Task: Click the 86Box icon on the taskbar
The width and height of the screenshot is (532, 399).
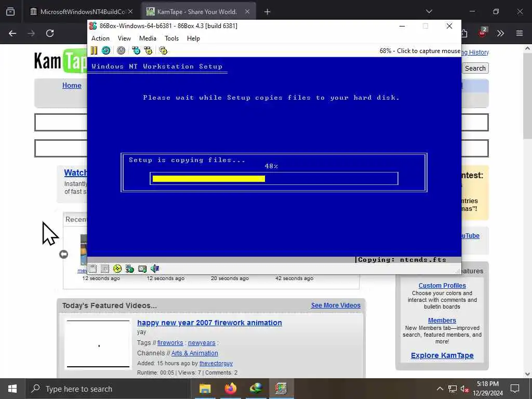Action: [x=281, y=389]
